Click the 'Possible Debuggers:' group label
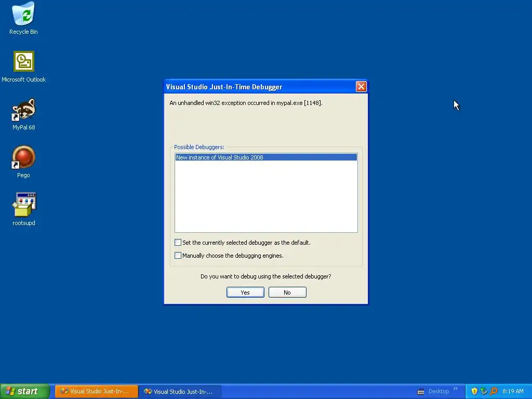The height and width of the screenshot is (399, 532). tap(199, 147)
